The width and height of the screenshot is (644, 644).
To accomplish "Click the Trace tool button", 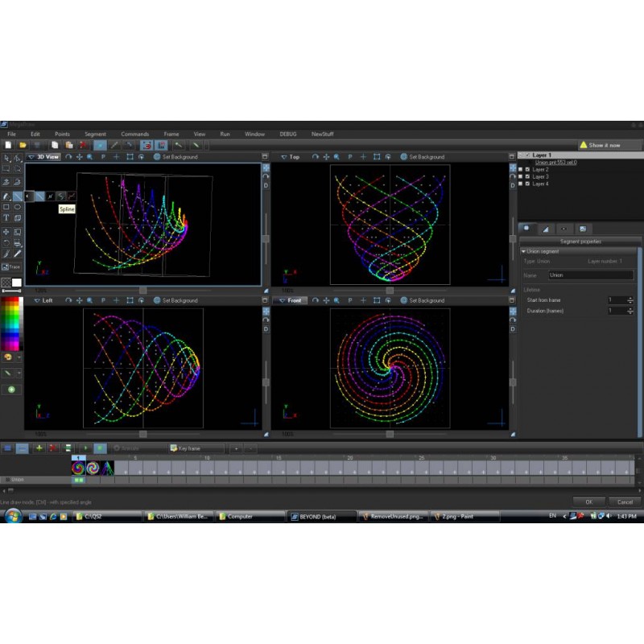I will tap(11, 266).
